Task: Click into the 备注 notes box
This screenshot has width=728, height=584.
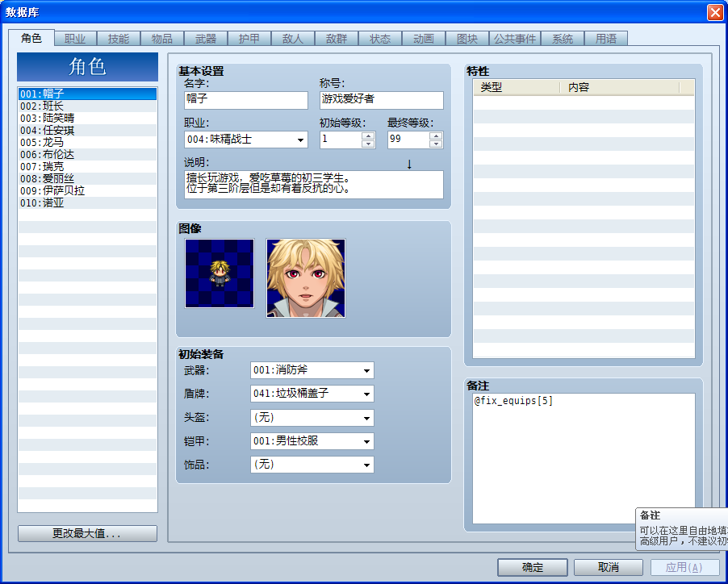Action: [x=584, y=458]
